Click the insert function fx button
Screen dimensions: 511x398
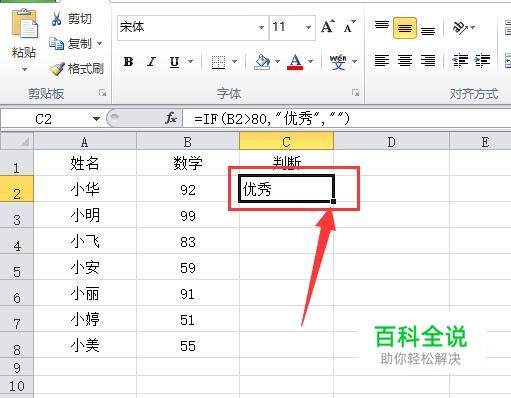pyautogui.click(x=171, y=118)
